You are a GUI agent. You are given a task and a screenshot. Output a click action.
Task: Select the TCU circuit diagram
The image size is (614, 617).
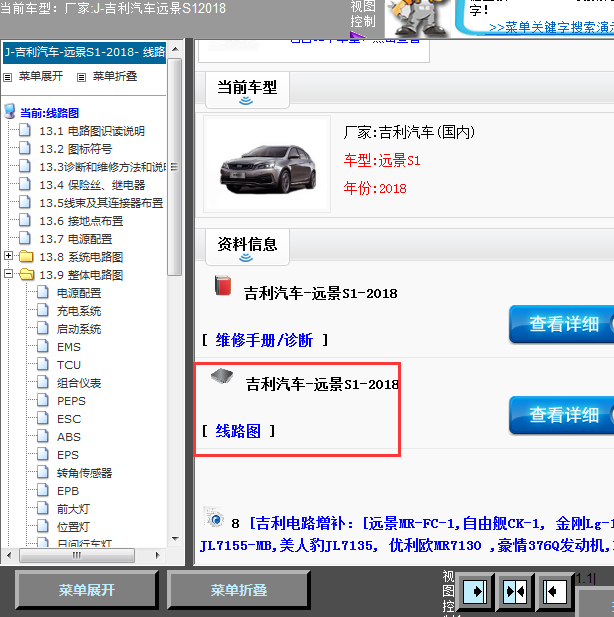point(68,365)
